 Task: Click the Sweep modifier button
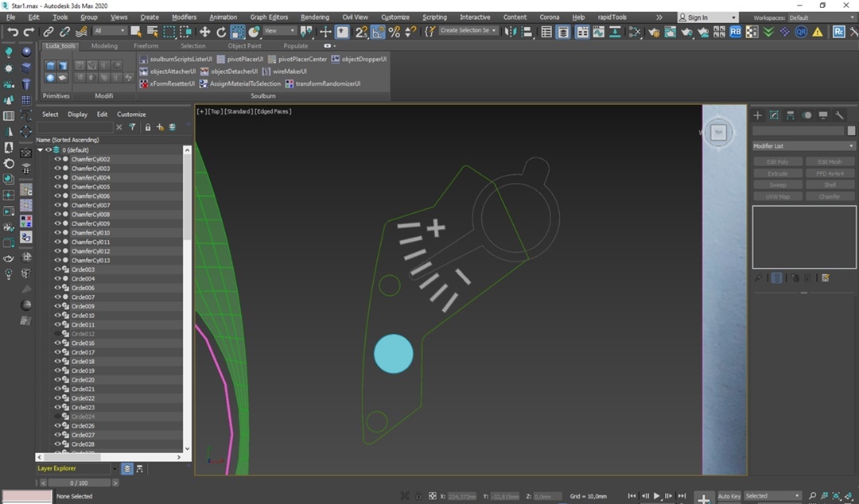778,185
